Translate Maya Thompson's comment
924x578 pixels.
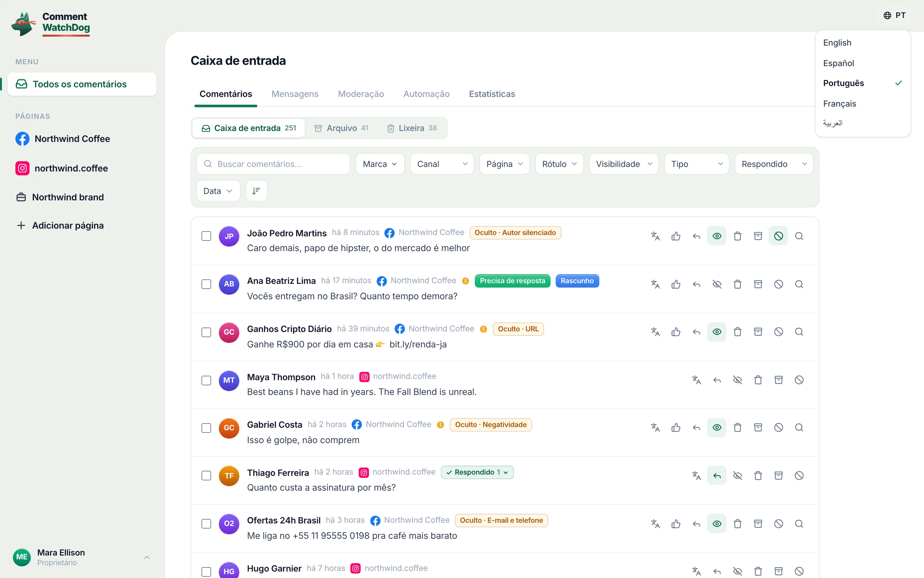697,380
